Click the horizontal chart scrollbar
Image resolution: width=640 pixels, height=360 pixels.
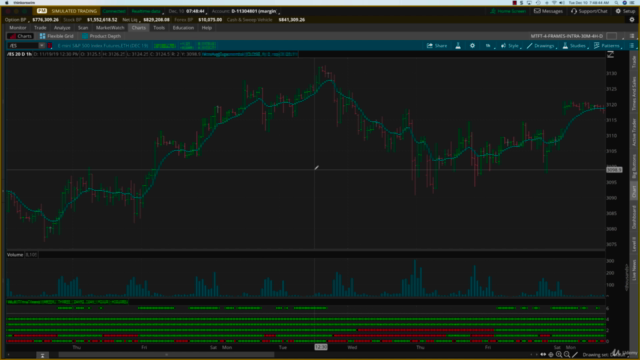pyautogui.click(x=166, y=355)
